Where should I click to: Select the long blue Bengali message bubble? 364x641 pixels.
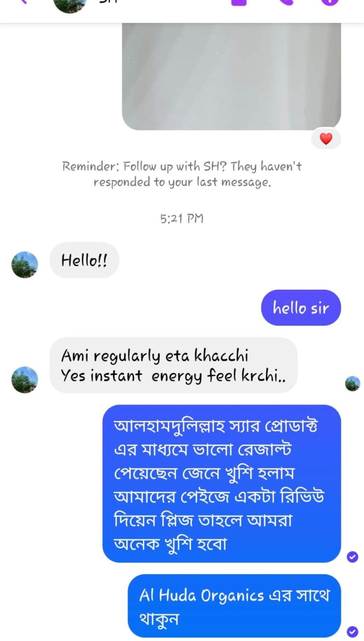click(x=221, y=484)
